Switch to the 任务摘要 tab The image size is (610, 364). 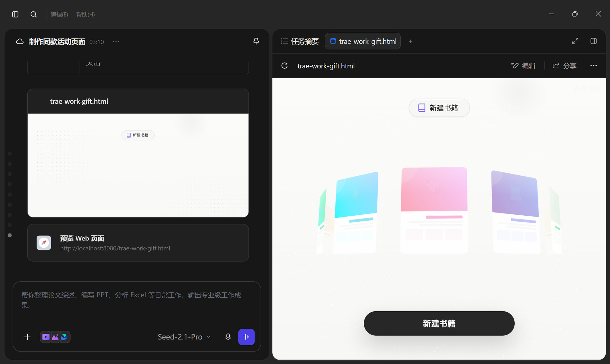click(x=300, y=41)
